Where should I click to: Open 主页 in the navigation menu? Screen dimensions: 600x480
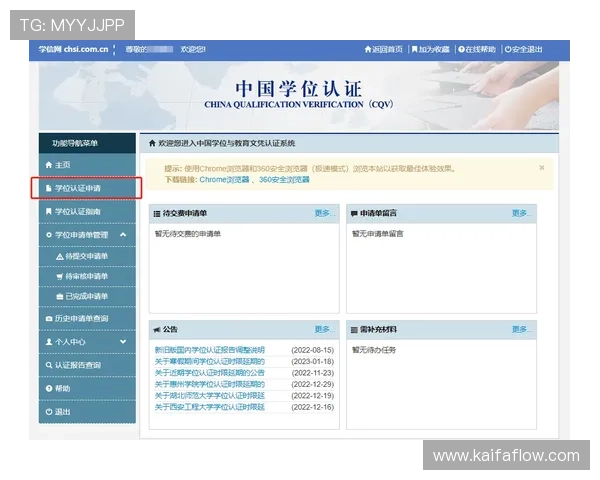[87, 165]
